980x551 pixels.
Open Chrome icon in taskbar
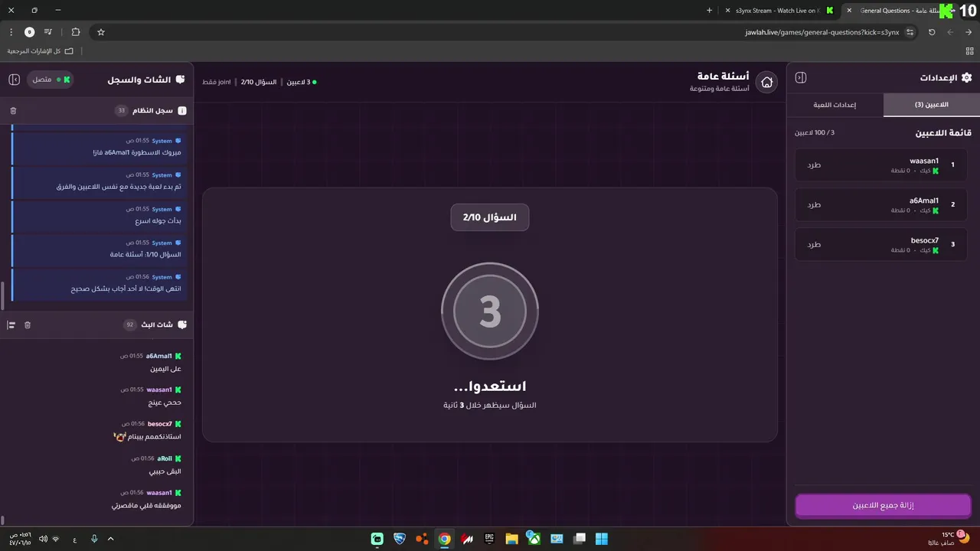(x=444, y=539)
